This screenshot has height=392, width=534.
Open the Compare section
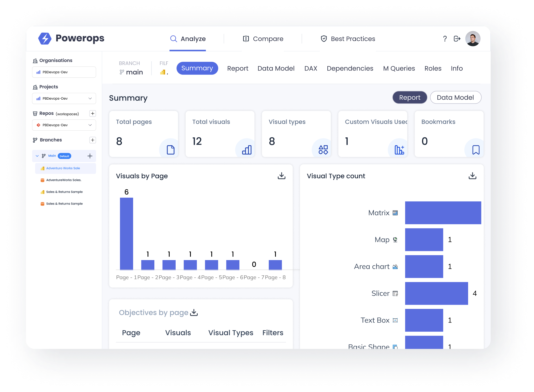[263, 39]
